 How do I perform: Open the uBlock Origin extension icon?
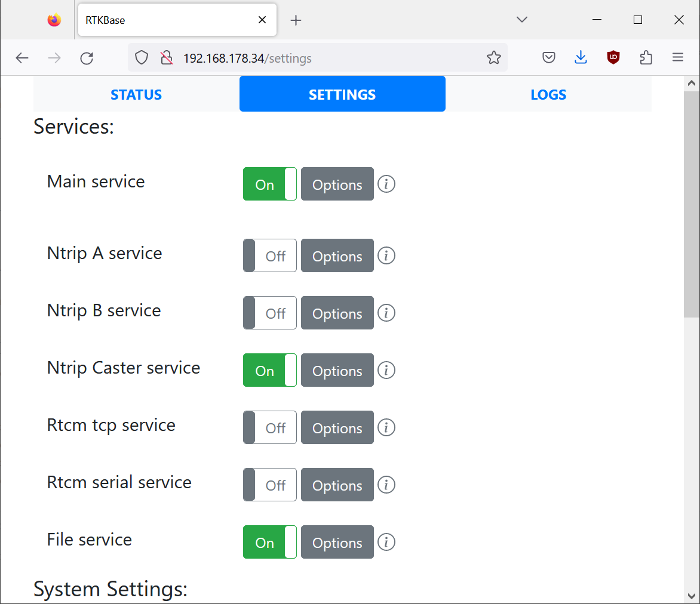coord(613,58)
